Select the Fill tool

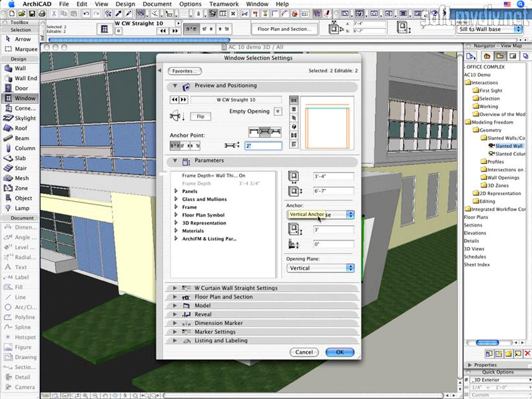coord(19,287)
